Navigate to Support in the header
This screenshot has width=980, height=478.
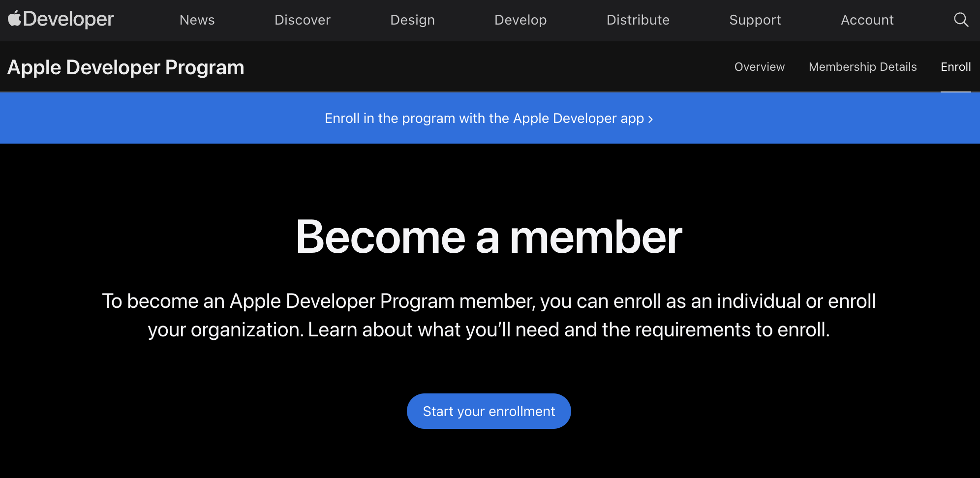755,20
